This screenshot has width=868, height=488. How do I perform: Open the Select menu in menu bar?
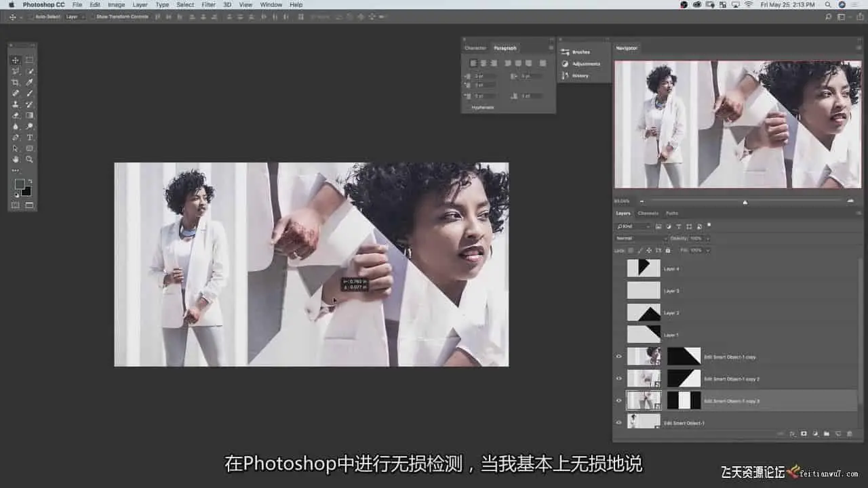click(x=185, y=5)
